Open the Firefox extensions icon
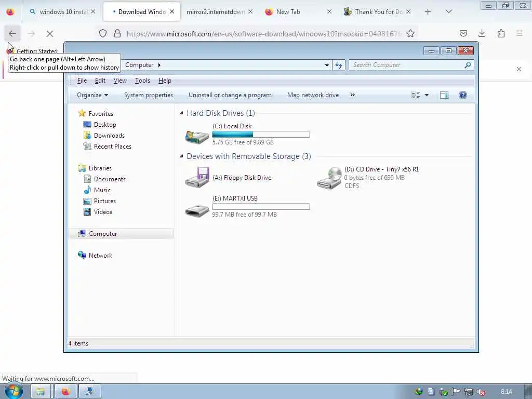 coord(501,33)
